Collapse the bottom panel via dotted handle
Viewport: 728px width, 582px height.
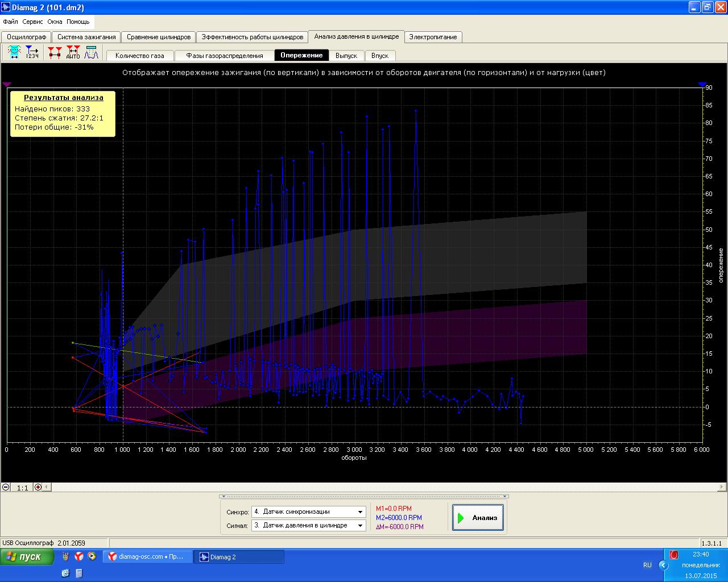pos(364,496)
